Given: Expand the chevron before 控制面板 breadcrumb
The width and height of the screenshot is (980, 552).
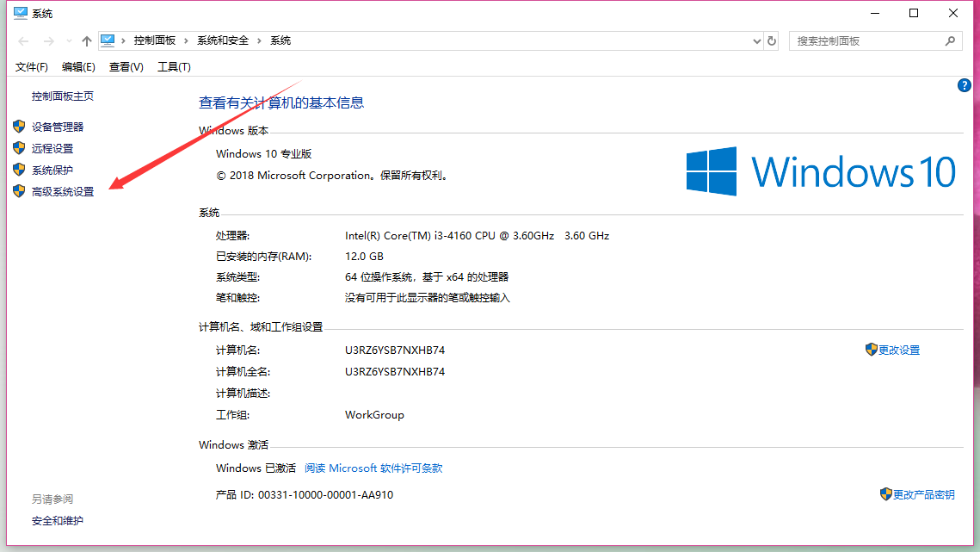Looking at the screenshot, I should [124, 40].
